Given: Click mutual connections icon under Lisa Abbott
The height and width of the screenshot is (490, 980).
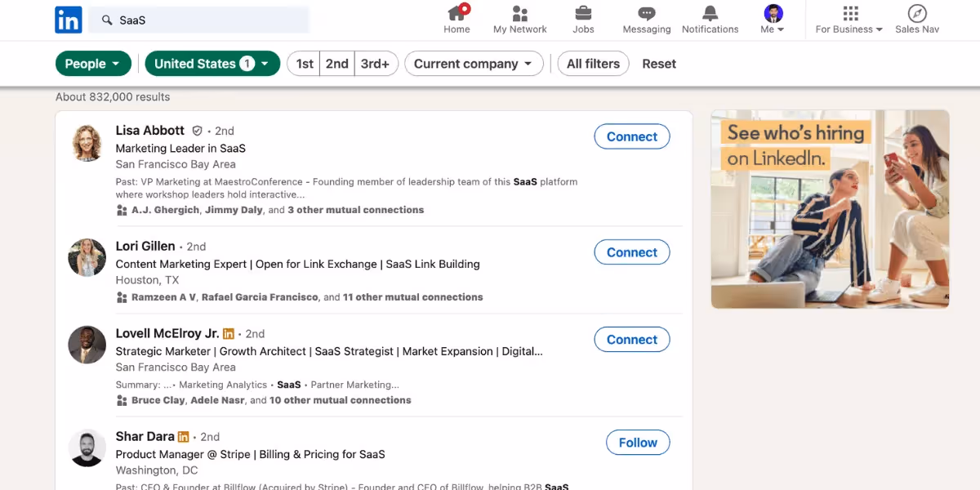Looking at the screenshot, I should [x=122, y=210].
